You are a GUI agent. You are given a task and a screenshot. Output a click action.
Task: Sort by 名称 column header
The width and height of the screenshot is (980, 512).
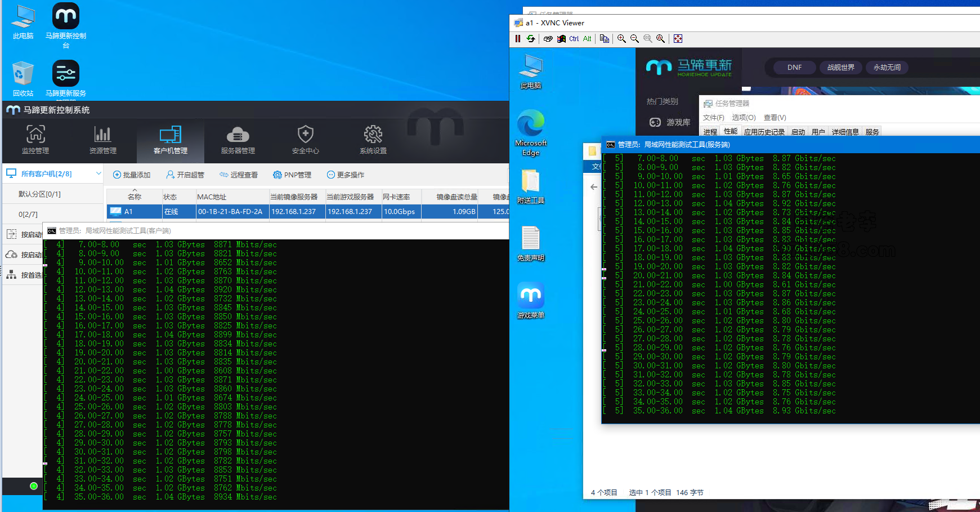(135, 197)
